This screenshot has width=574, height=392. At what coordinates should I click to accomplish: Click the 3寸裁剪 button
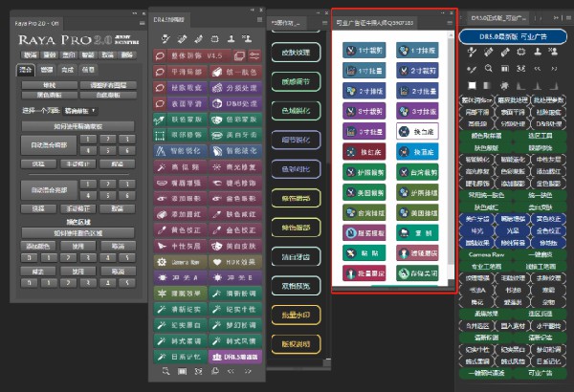[x=364, y=111]
